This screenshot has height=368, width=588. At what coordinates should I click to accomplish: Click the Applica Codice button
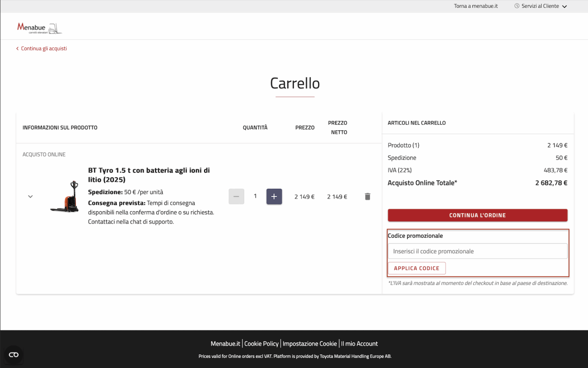point(416,268)
